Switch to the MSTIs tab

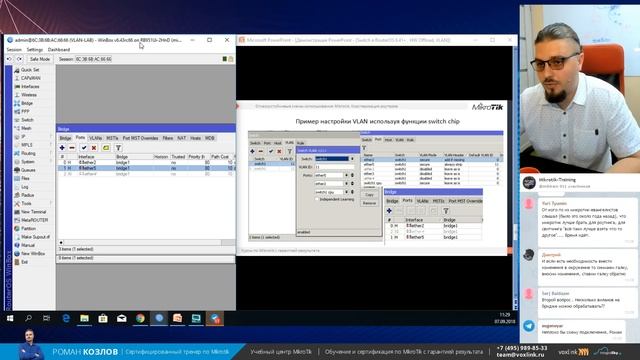click(112, 138)
